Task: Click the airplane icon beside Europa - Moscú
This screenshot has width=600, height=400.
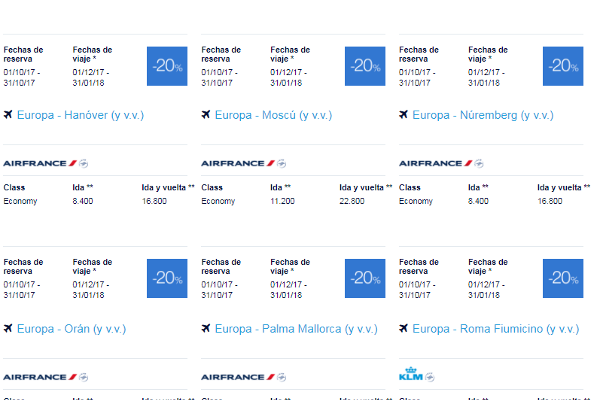Action: [x=206, y=114]
